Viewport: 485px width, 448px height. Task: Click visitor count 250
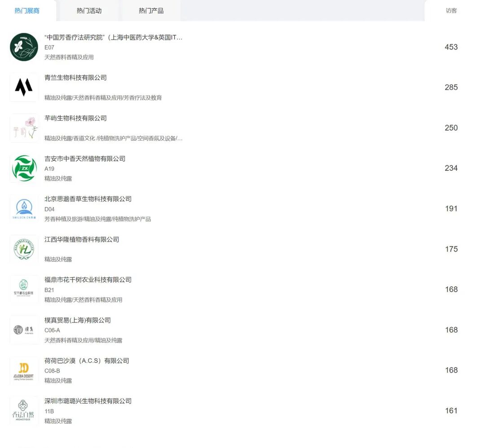coord(451,128)
